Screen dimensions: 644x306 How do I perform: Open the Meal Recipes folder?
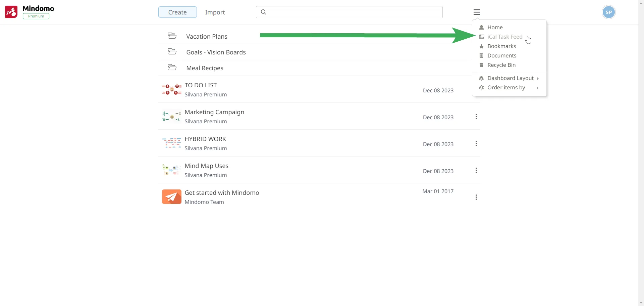[x=205, y=68]
